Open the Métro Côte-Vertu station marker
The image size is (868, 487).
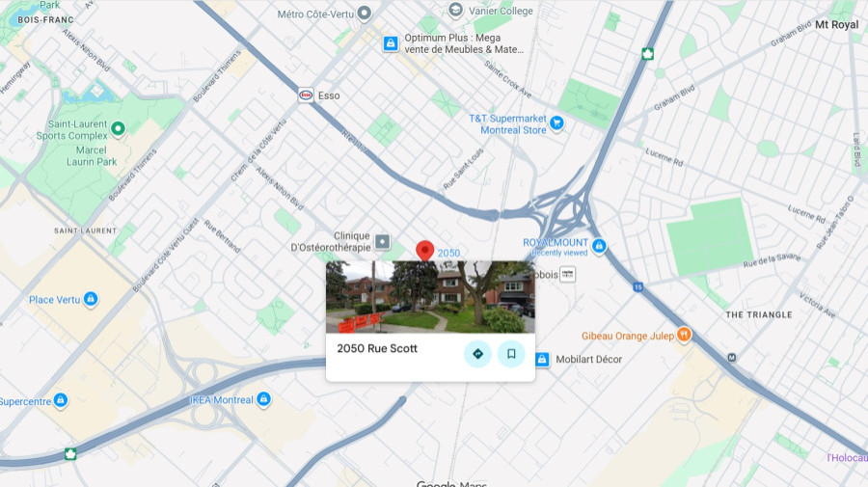365,13
